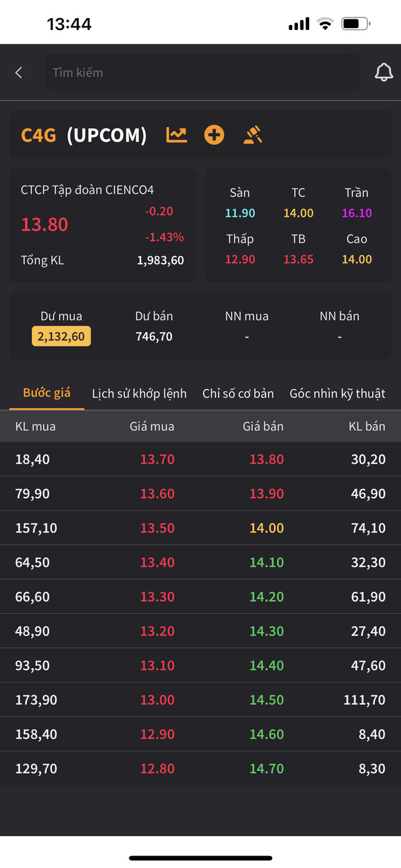The image size is (401, 868).
Task: Tap the back arrow icon
Action: click(19, 72)
